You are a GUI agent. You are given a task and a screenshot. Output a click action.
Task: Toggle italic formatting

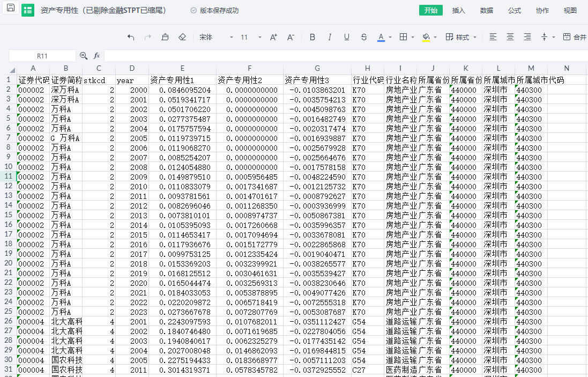[330, 37]
